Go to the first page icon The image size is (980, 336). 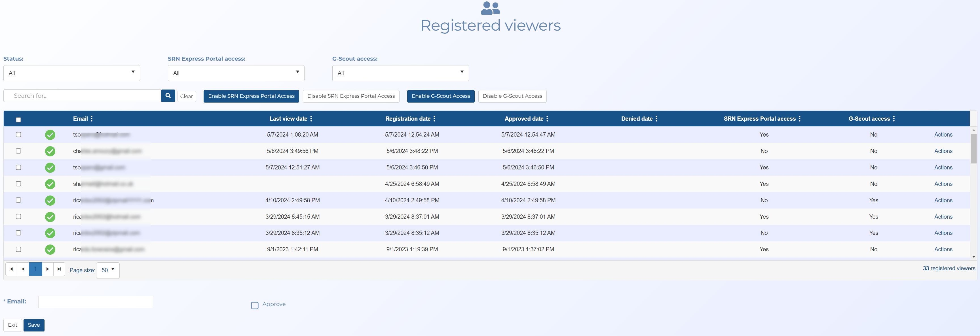point(11,269)
